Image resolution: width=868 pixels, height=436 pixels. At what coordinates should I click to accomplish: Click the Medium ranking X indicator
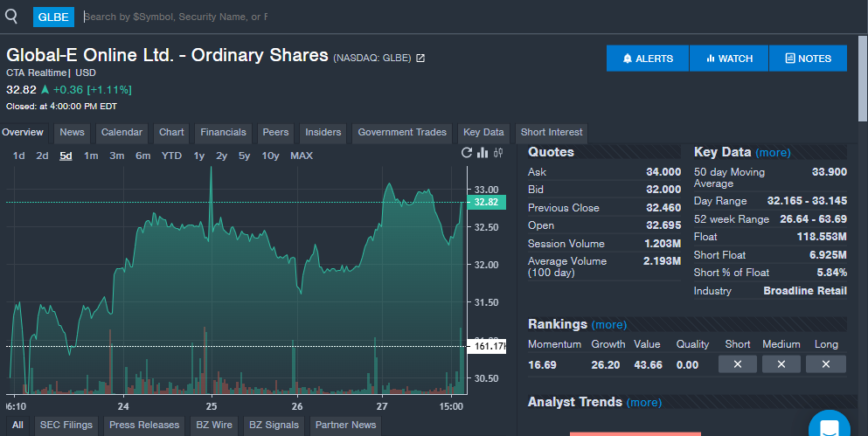781,364
